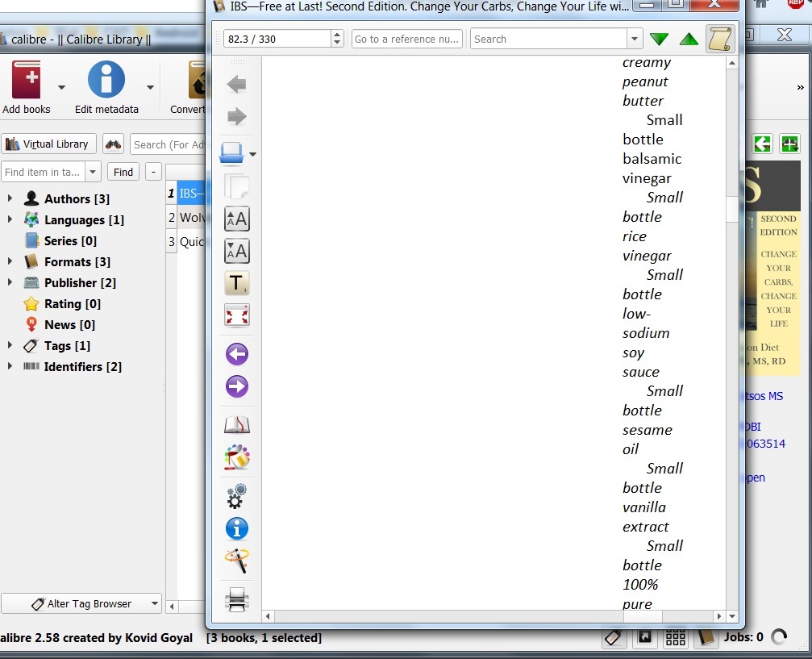This screenshot has height=659, width=812.
Task: Find next occurrence green down arrow
Action: 659,39
